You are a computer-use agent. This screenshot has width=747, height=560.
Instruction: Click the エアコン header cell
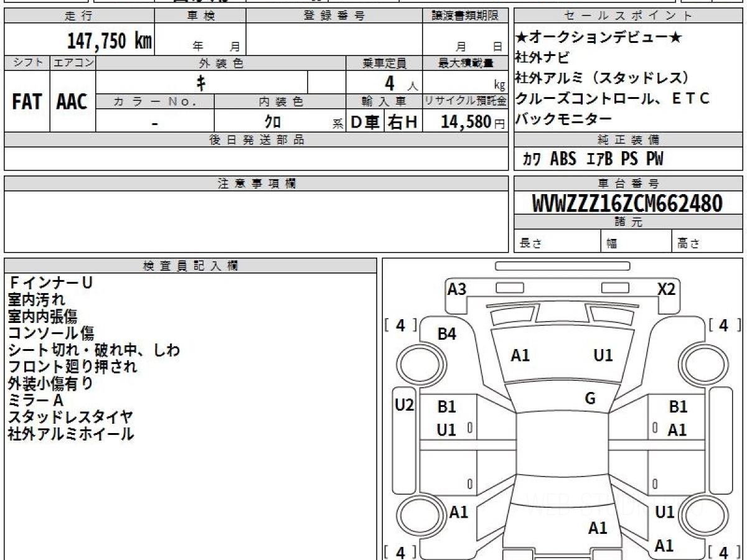[73, 63]
